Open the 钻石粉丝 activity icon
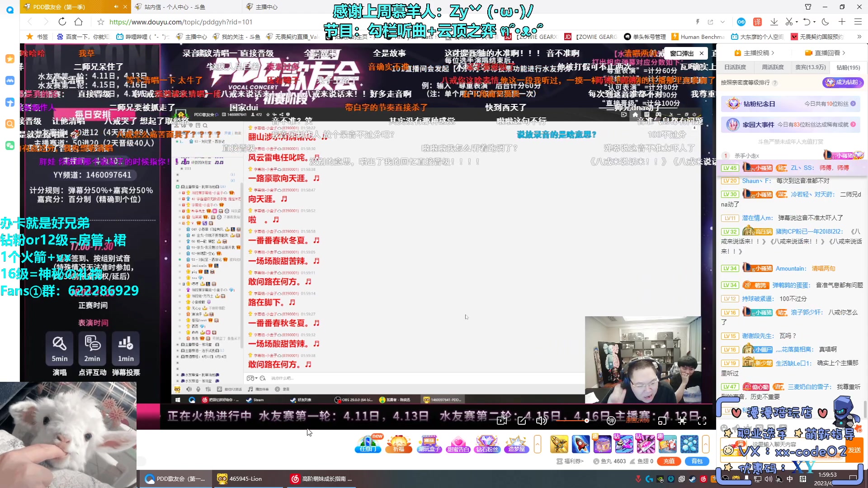The width and height of the screenshot is (868, 488). [487, 443]
